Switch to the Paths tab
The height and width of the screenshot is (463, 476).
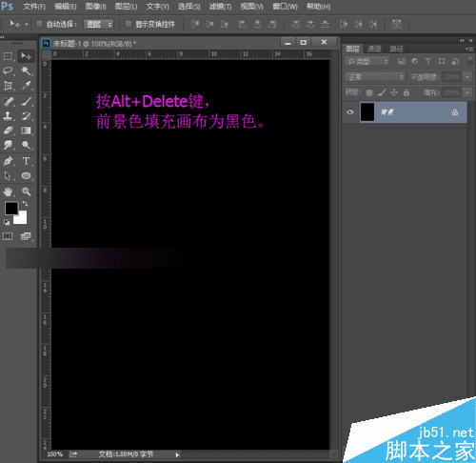point(397,49)
